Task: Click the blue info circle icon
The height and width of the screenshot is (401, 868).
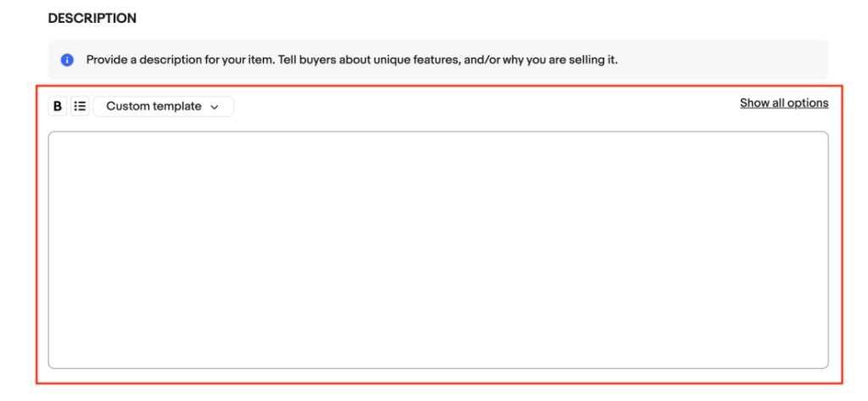Action: tap(68, 60)
